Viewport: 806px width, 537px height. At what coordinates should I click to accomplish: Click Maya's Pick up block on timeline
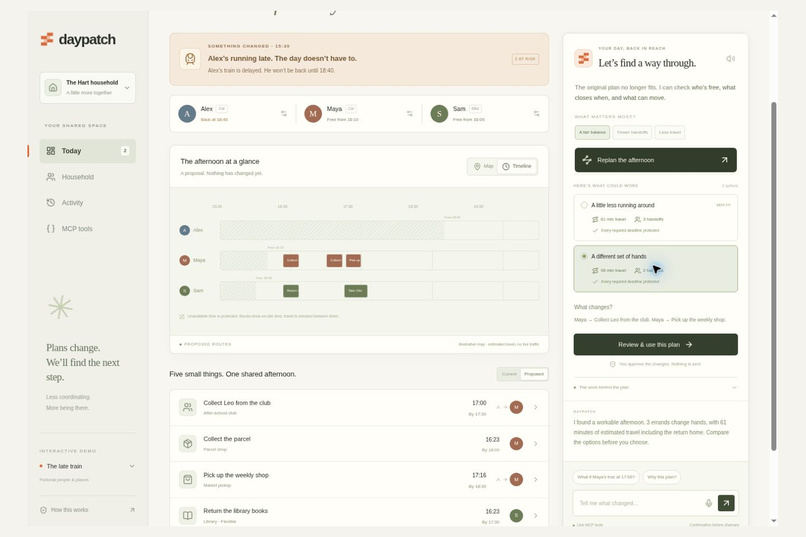(x=354, y=261)
